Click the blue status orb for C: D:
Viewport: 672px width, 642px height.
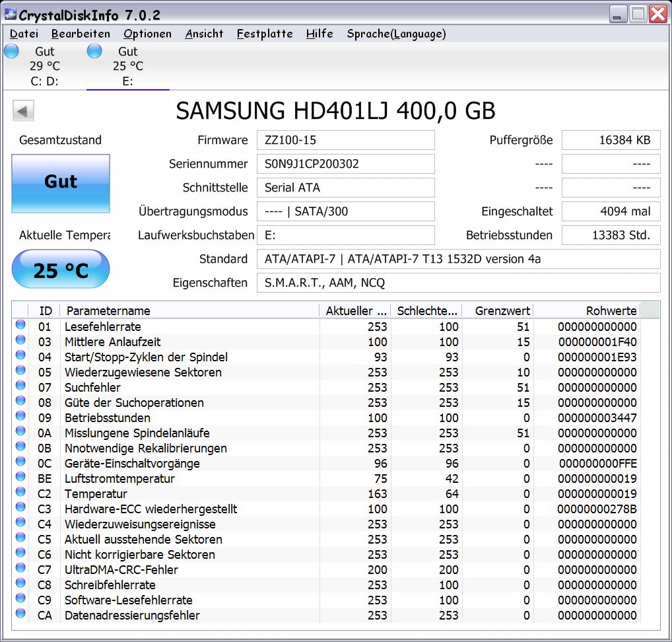[12, 51]
